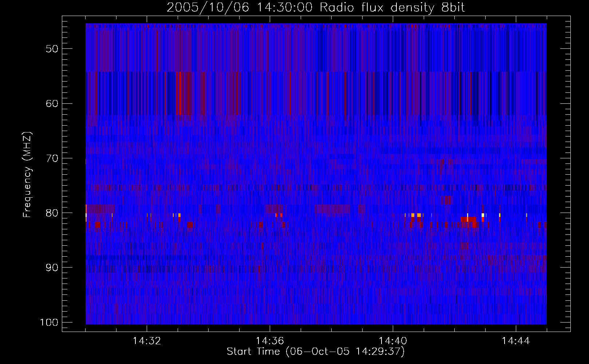Click the 80 frequency tick label
The width and height of the screenshot is (589, 364).
(52, 213)
